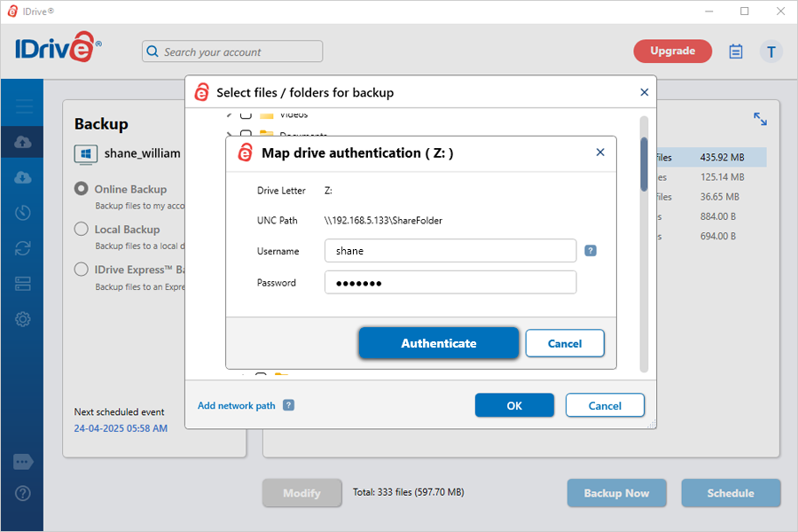Open the user profile 'T' avatar menu
798x532 pixels.
tap(771, 51)
